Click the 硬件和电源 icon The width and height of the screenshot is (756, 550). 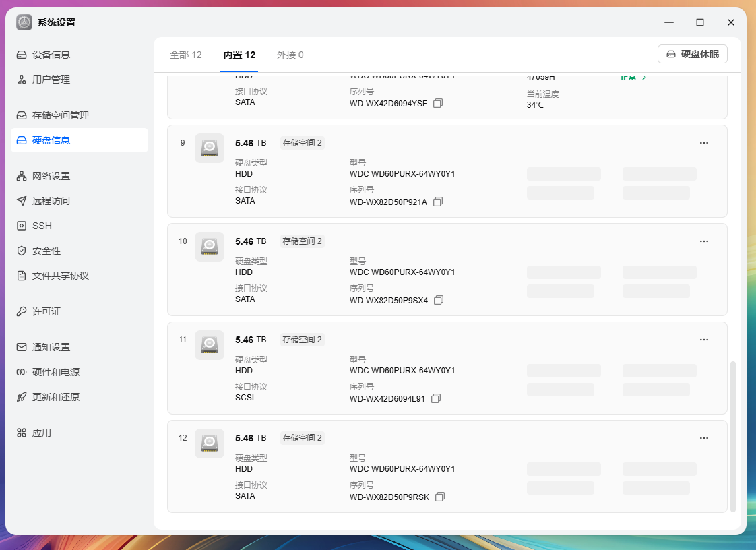click(21, 372)
